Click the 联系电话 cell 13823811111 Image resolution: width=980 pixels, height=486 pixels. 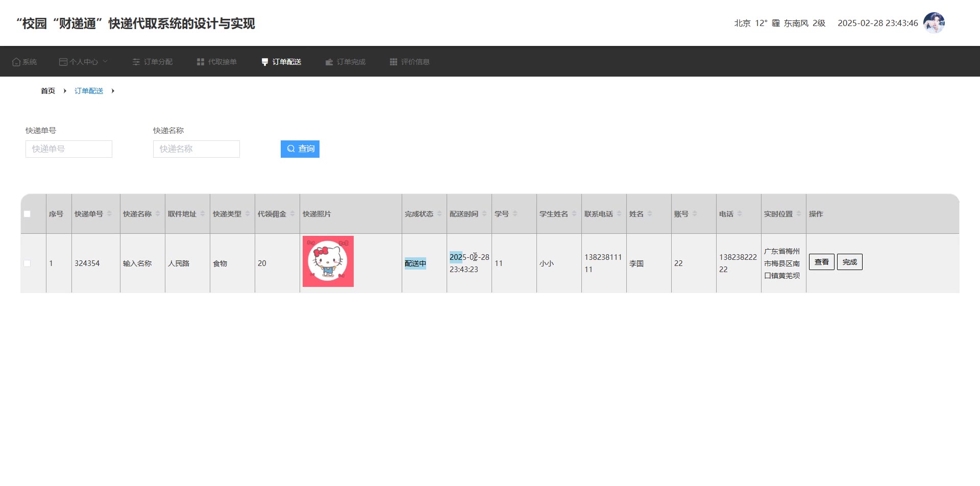[x=603, y=263]
